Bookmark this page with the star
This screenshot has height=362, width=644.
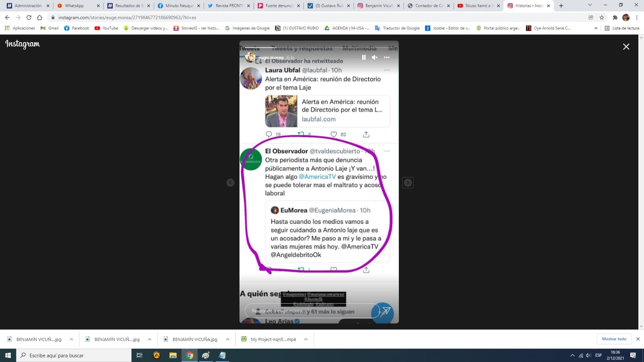(x=602, y=17)
